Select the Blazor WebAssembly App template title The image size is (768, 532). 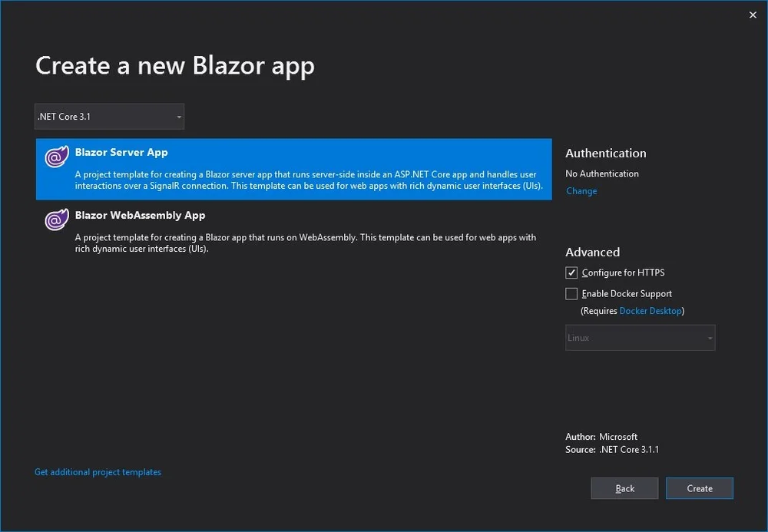pyautogui.click(x=140, y=216)
